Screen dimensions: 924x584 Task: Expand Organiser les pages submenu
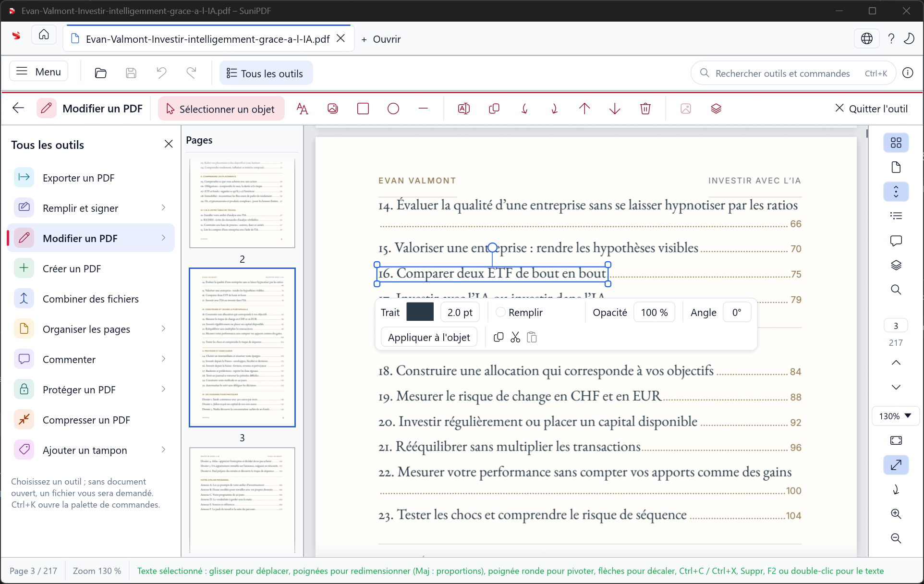tap(164, 328)
